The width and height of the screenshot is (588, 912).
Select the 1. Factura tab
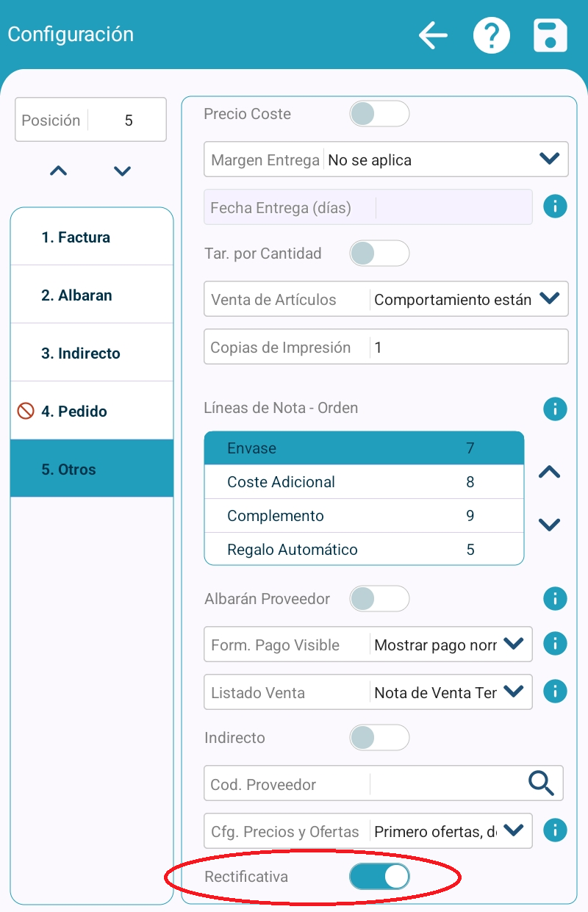[x=92, y=237]
